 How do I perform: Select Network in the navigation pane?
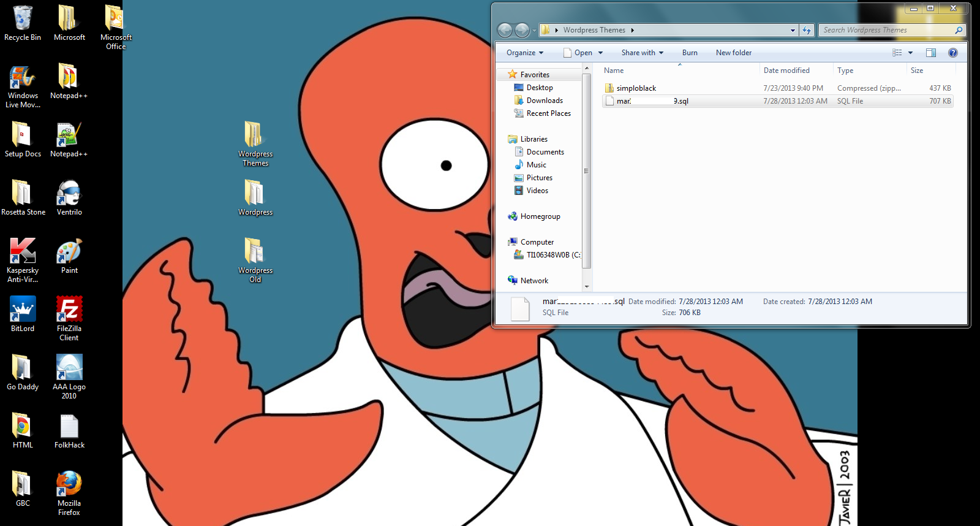tap(534, 281)
